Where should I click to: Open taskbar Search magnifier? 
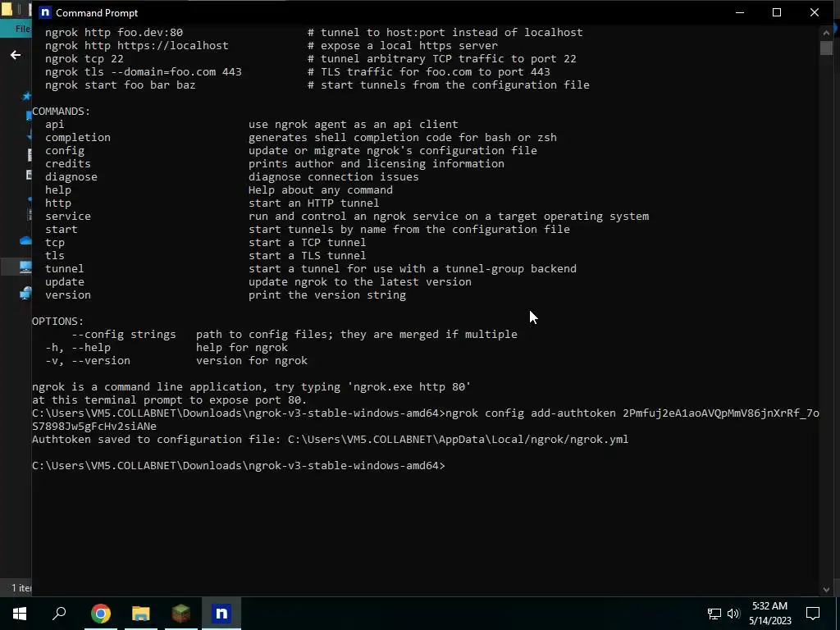59,614
